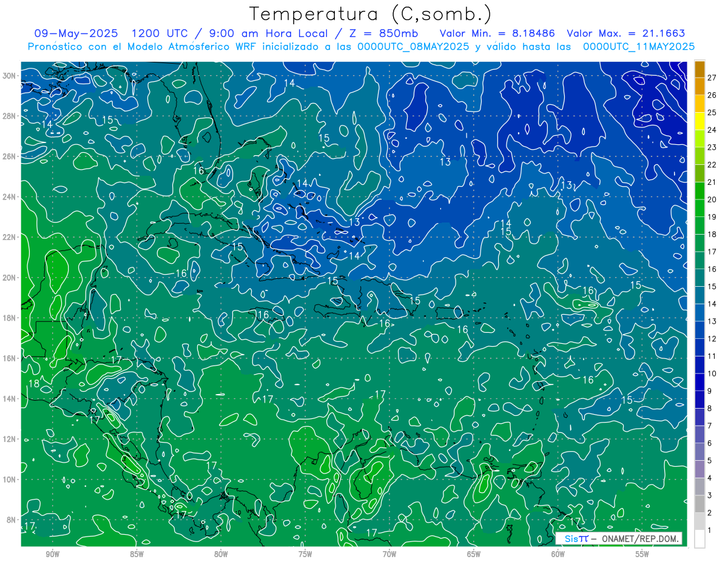Select the '09-May-2025' date text
The image size is (728, 562).
[x=76, y=33]
